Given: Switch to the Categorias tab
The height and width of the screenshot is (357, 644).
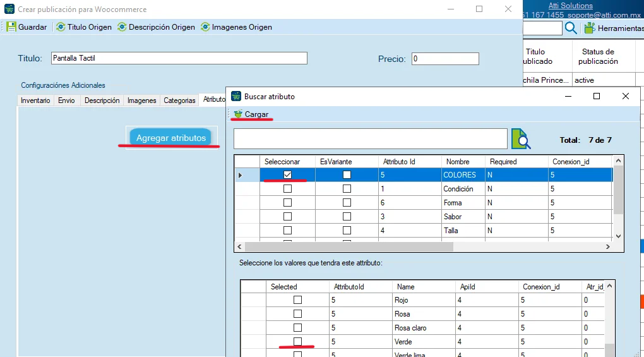Looking at the screenshot, I should click(179, 100).
